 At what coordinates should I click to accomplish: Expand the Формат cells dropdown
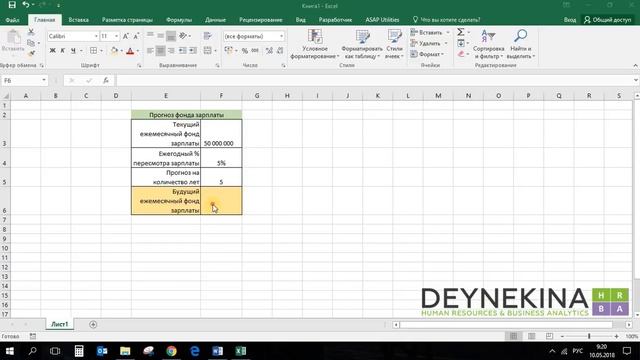(442, 54)
